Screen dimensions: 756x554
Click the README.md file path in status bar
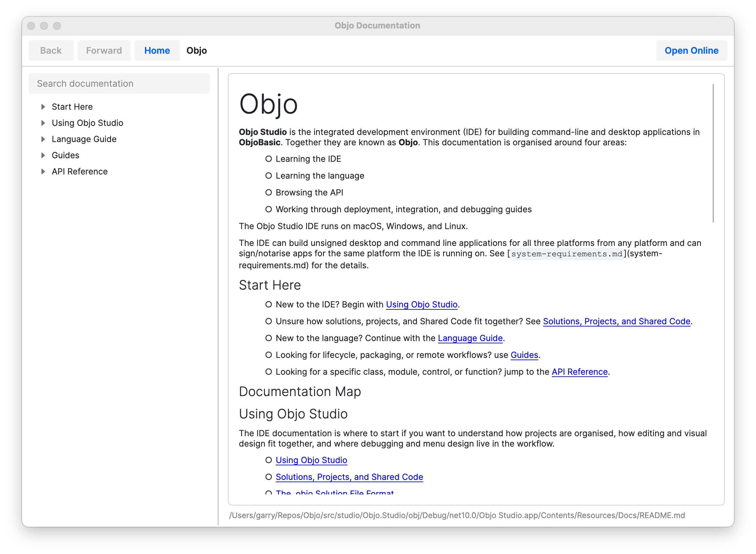tap(457, 515)
